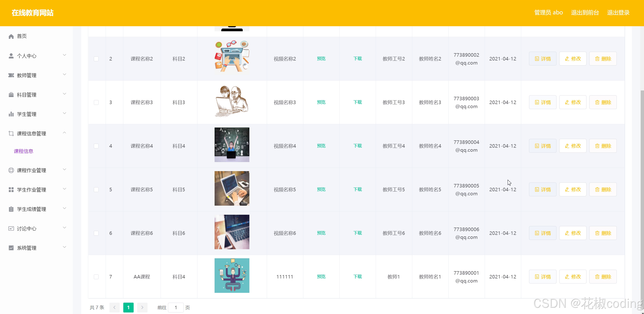Image resolution: width=644 pixels, height=314 pixels.
Task: Click the grid icon for 学生作业管理
Action: (x=11, y=190)
